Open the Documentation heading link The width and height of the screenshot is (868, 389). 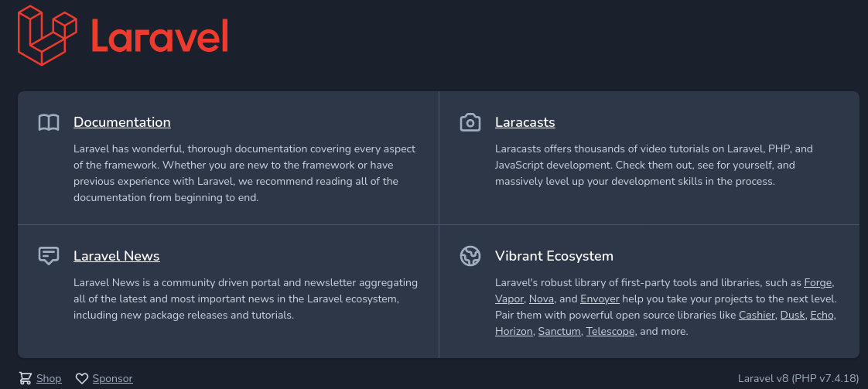click(122, 122)
